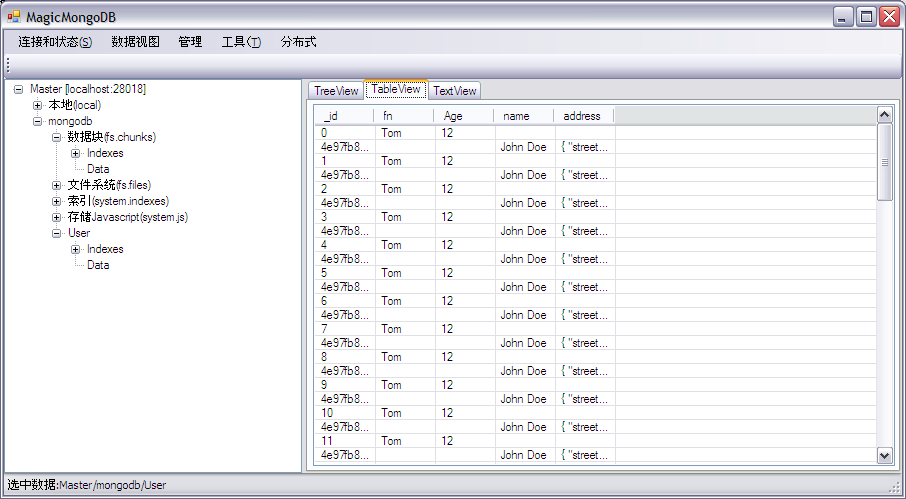The height and width of the screenshot is (499, 906).
Task: Expand the 索引(system.indexes) node
Action: tap(56, 202)
